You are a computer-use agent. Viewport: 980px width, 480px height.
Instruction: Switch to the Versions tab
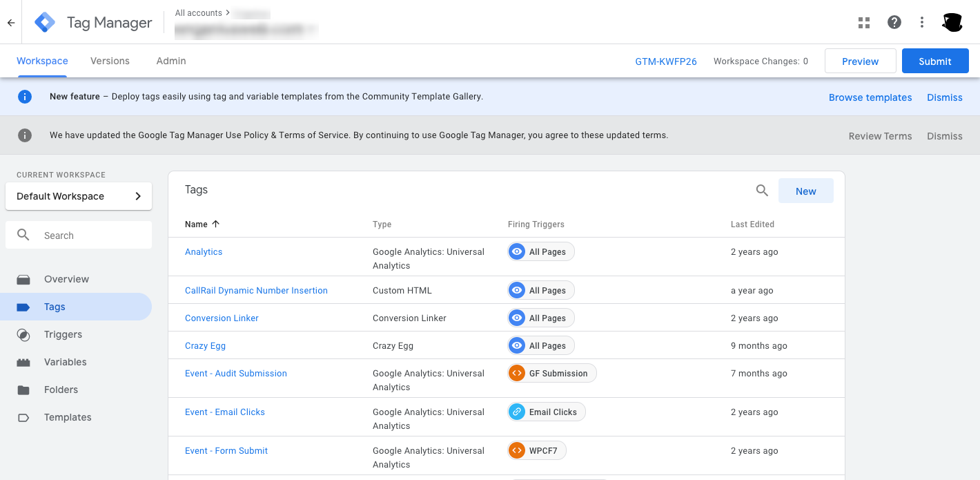110,61
